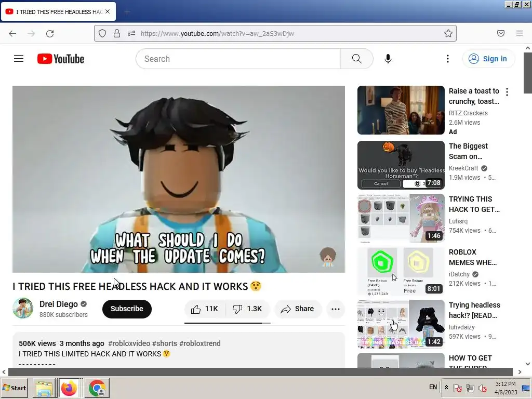Screen dimensions: 532x399
Task: Open TRYING THIS HACK TO GET video thumbnail
Action: pyautogui.click(x=401, y=218)
